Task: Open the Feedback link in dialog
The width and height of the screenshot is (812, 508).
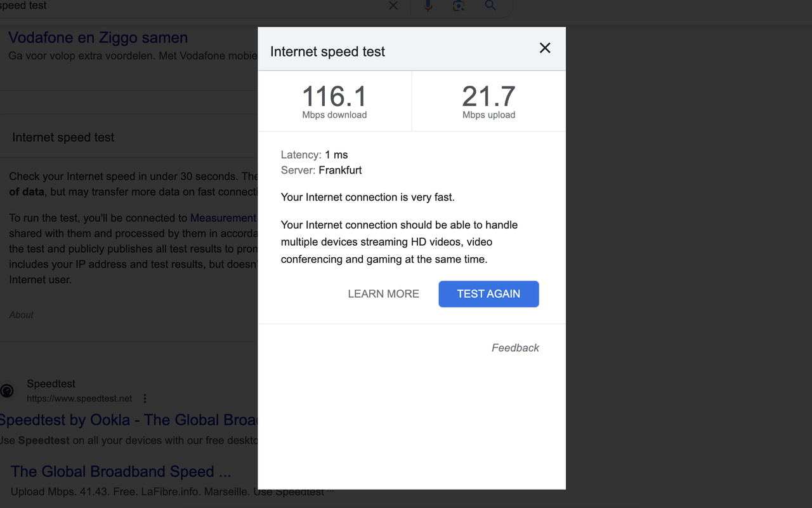Action: [x=515, y=348]
